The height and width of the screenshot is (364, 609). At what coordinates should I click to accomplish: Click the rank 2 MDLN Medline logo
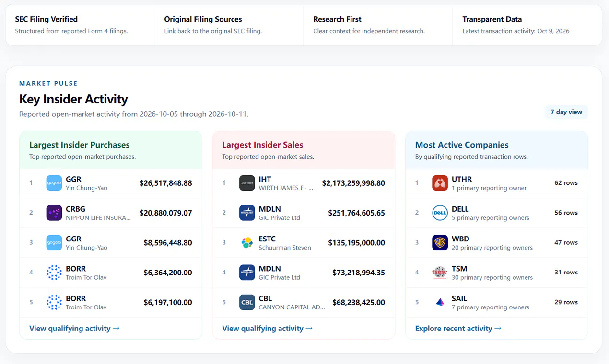click(247, 213)
